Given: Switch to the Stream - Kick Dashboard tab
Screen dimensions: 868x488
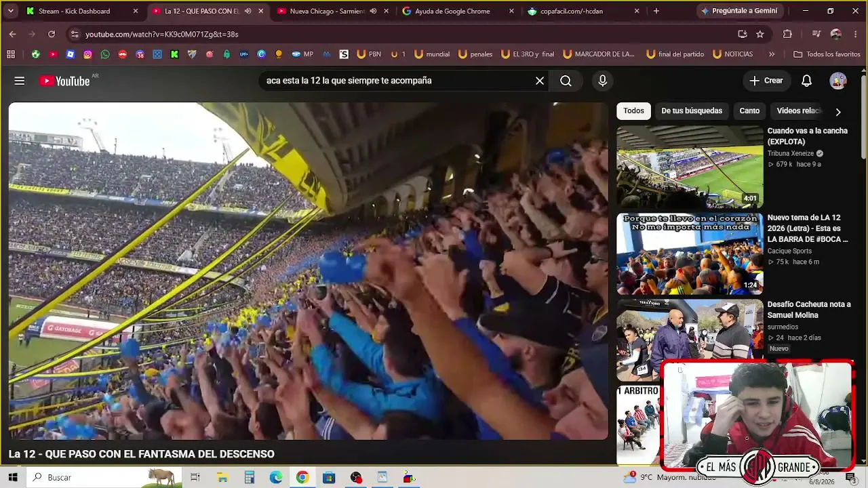Looking at the screenshot, I should [82, 12].
